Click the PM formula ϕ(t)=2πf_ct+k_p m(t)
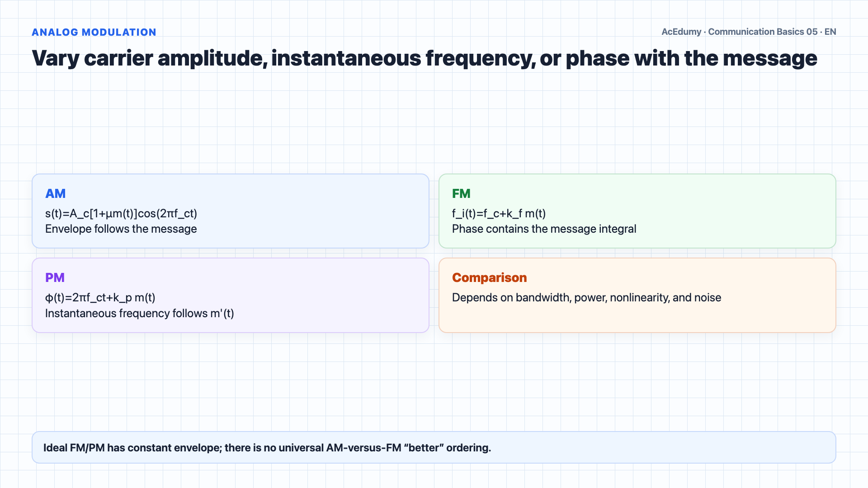 click(100, 297)
